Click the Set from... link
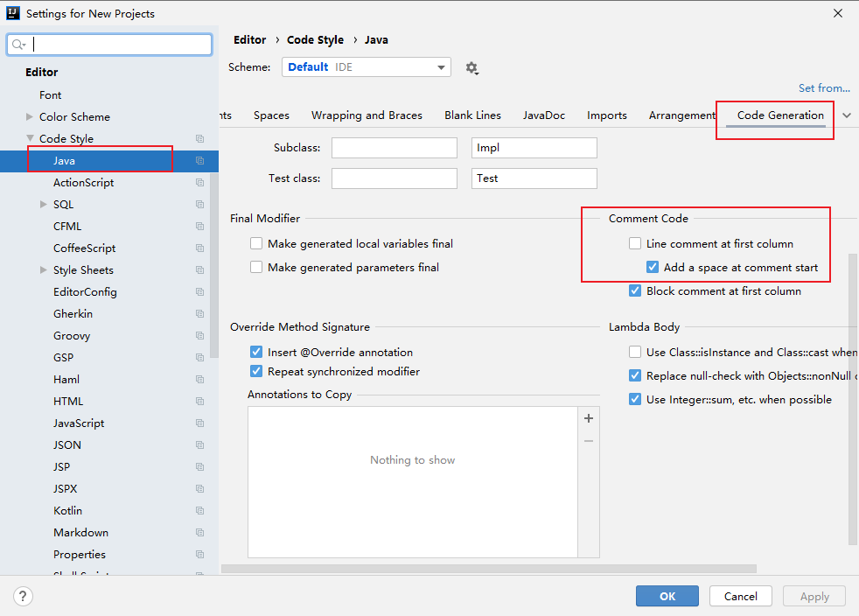The width and height of the screenshot is (859, 616). [x=824, y=88]
